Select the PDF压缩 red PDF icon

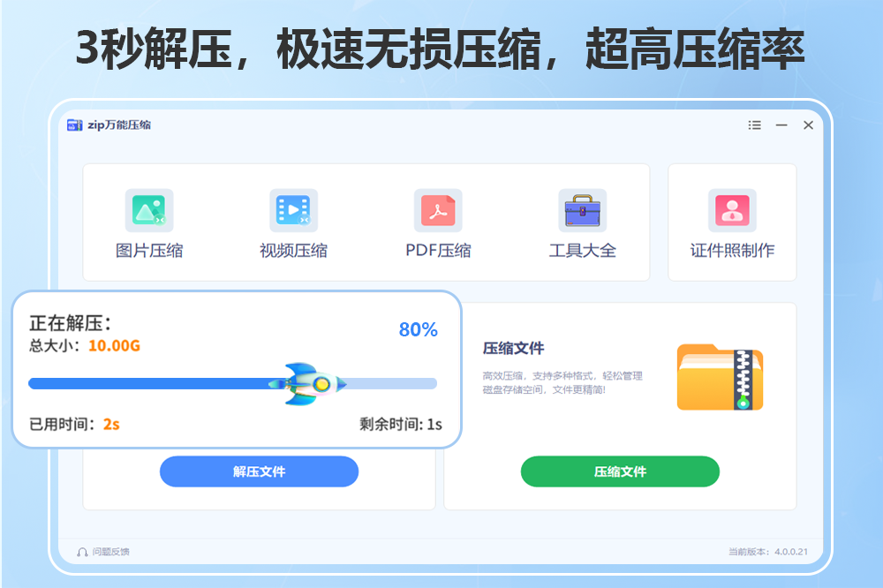[x=438, y=210]
